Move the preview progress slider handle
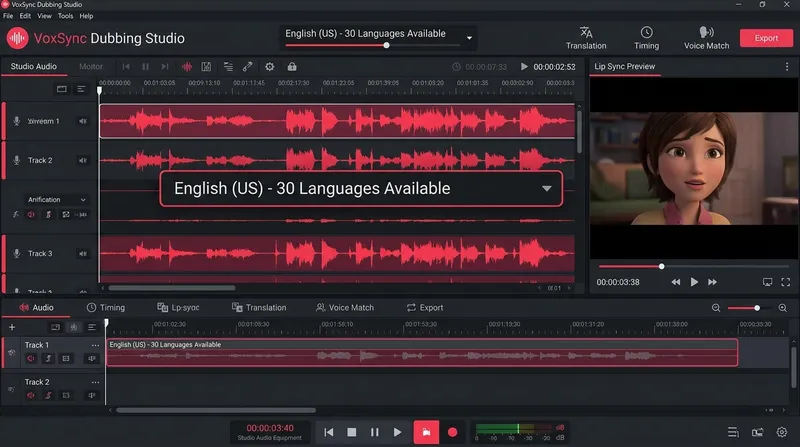 661,266
